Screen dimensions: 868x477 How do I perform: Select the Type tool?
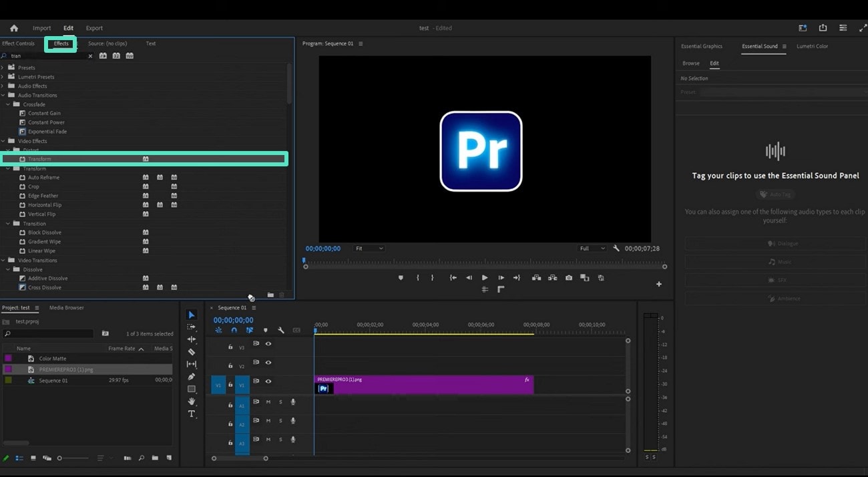click(x=192, y=414)
